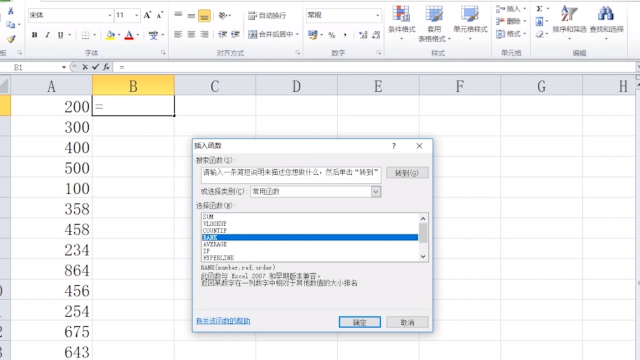The width and height of the screenshot is (640, 360).
Task: Increase decimal places icon
Action: pyautogui.click(x=363, y=35)
